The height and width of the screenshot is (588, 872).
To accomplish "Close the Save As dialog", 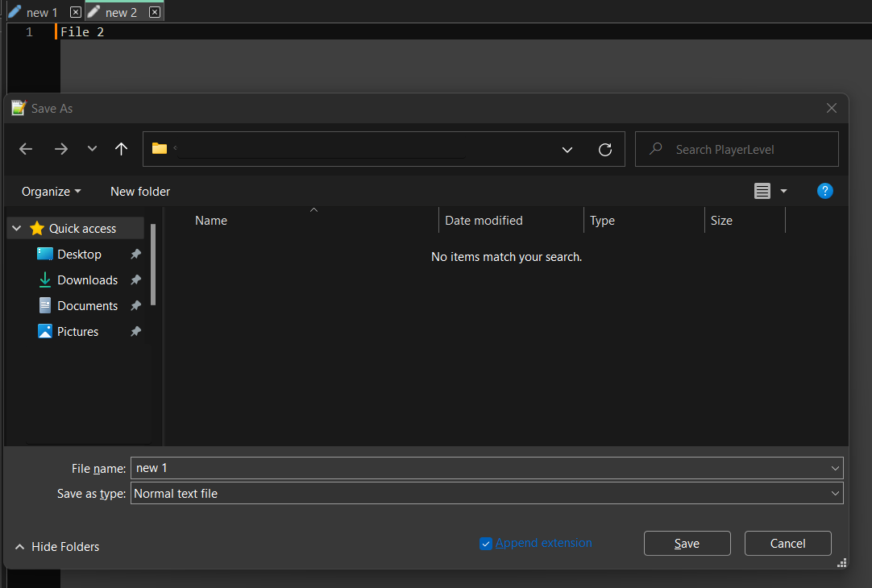I will [832, 109].
